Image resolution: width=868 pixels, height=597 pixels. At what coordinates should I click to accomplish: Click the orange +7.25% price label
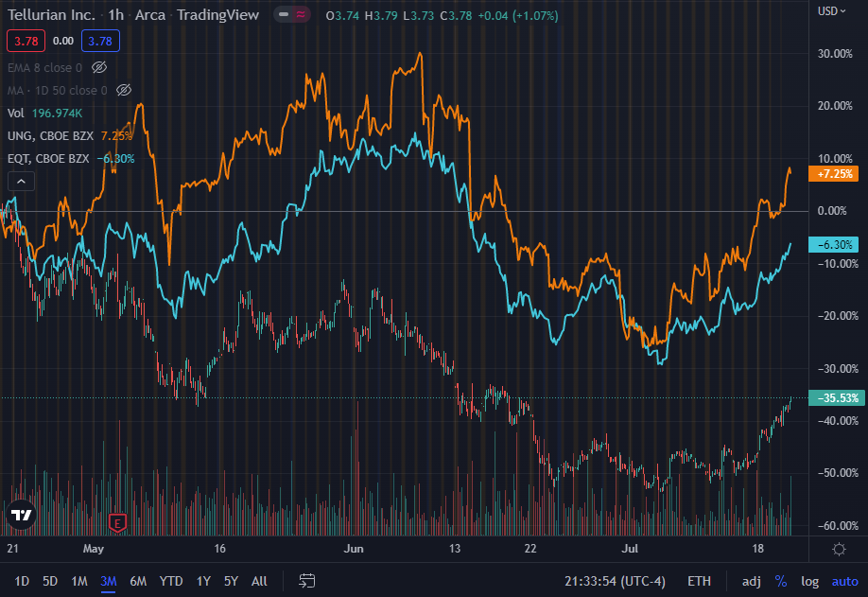(x=833, y=174)
